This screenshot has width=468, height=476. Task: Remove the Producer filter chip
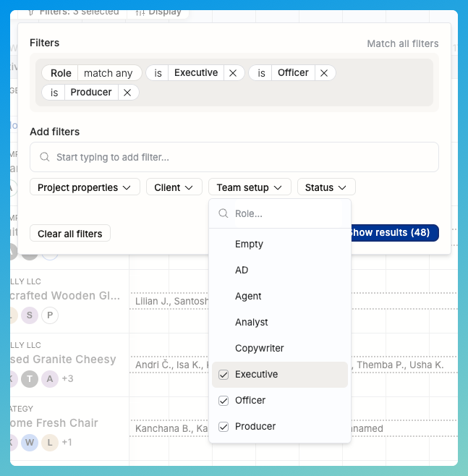pyautogui.click(x=127, y=93)
